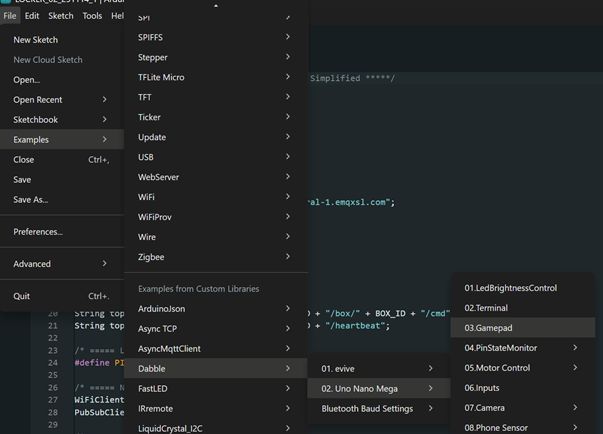Viewport: 603px width, 434px height.
Task: Click line number 24 in editor gutter
Action: click(53, 362)
